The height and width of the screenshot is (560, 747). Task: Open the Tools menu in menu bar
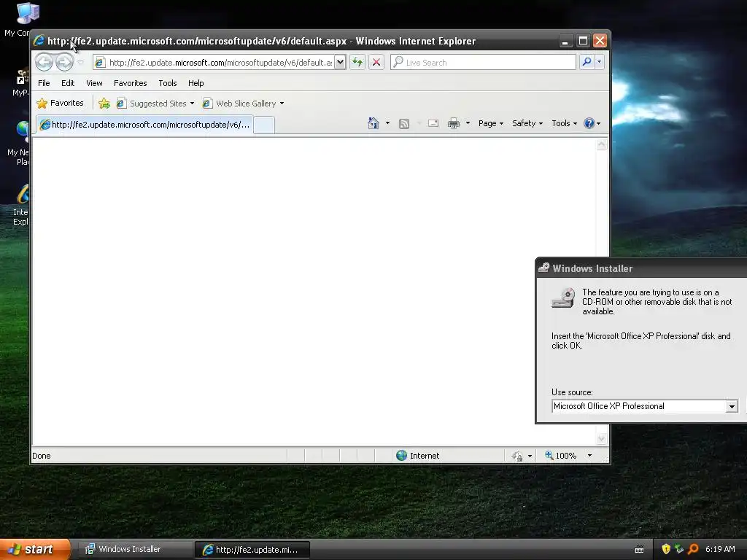pos(168,83)
